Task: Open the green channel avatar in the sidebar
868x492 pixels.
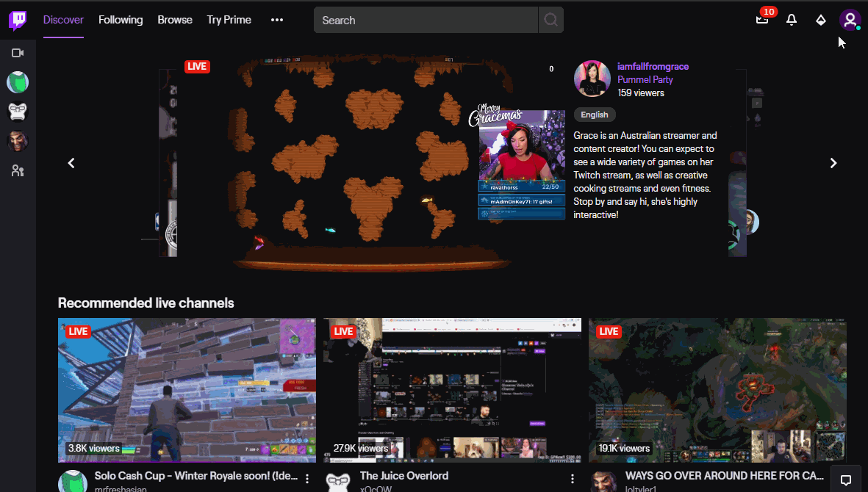Action: tap(17, 82)
